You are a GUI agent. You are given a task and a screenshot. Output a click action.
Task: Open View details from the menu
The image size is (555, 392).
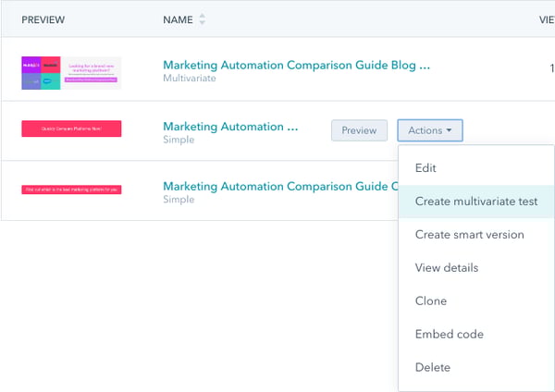(x=447, y=268)
